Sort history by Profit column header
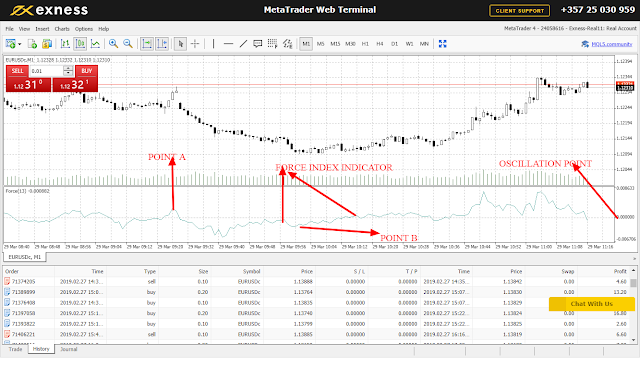Screen dimensions: 640x368 pyautogui.click(x=620, y=271)
